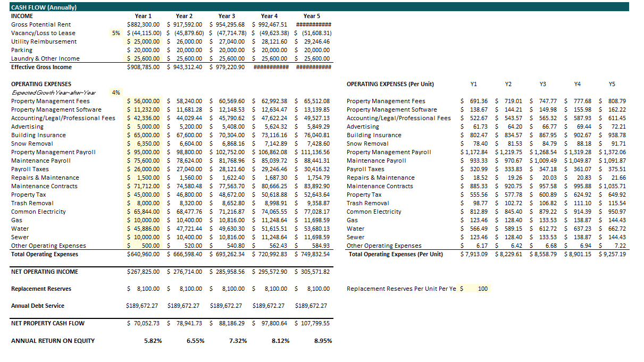Select Year 5 Net Property Cash Flow 107,799.55
Image resolution: width=644 pixels, height=362 pixels.
[x=313, y=323]
